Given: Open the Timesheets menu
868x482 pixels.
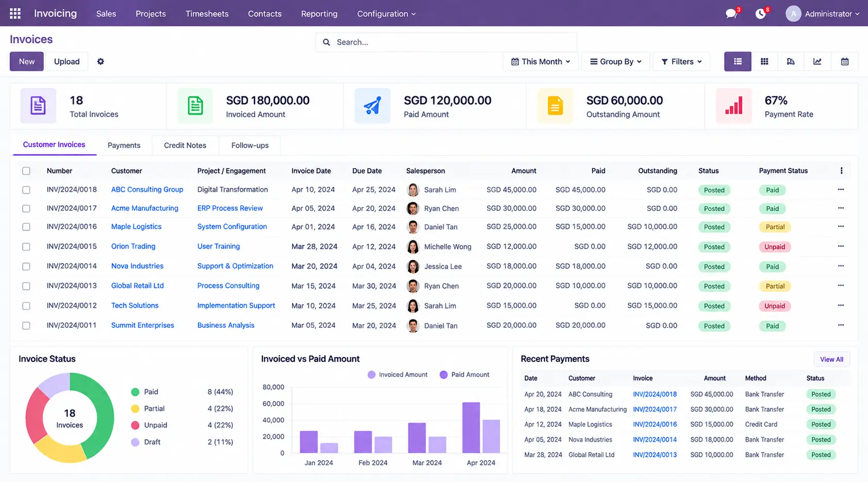Looking at the screenshot, I should tap(207, 14).
